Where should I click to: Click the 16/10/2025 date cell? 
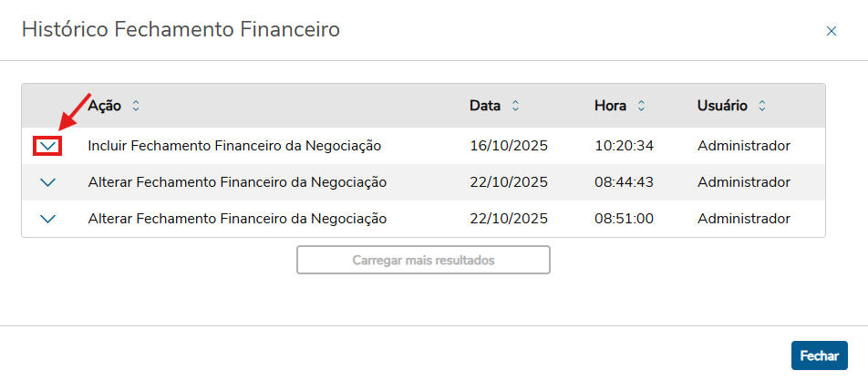(x=509, y=146)
